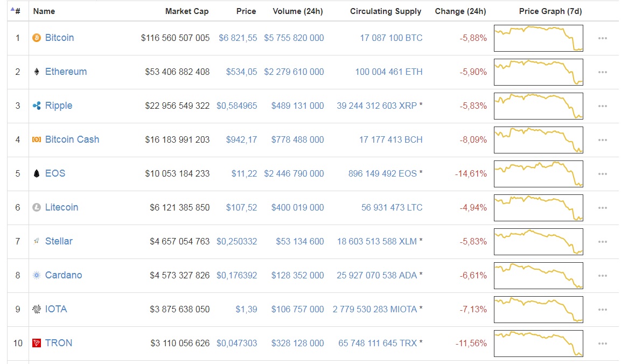The image size is (621, 364).
Task: Click Ethereum price $534,05 link
Action: [x=241, y=72]
